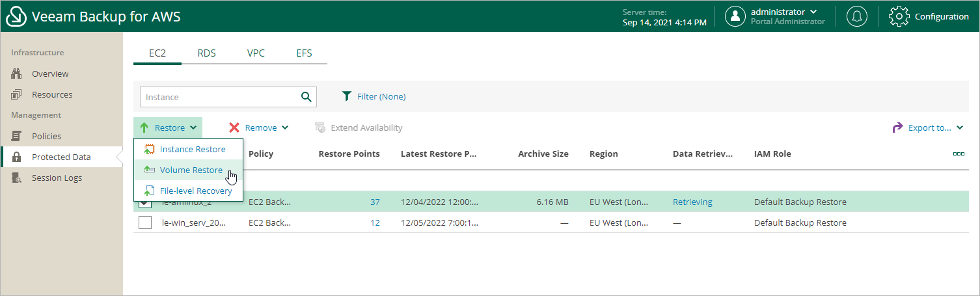
Task: Switch to the VPC tab
Action: 256,53
